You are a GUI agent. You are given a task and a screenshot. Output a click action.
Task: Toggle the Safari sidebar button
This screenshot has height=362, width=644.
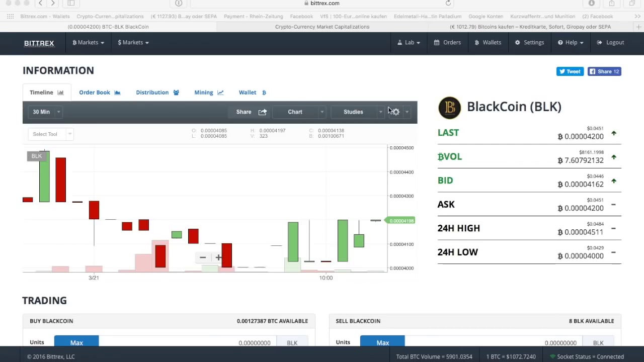tap(71, 3)
